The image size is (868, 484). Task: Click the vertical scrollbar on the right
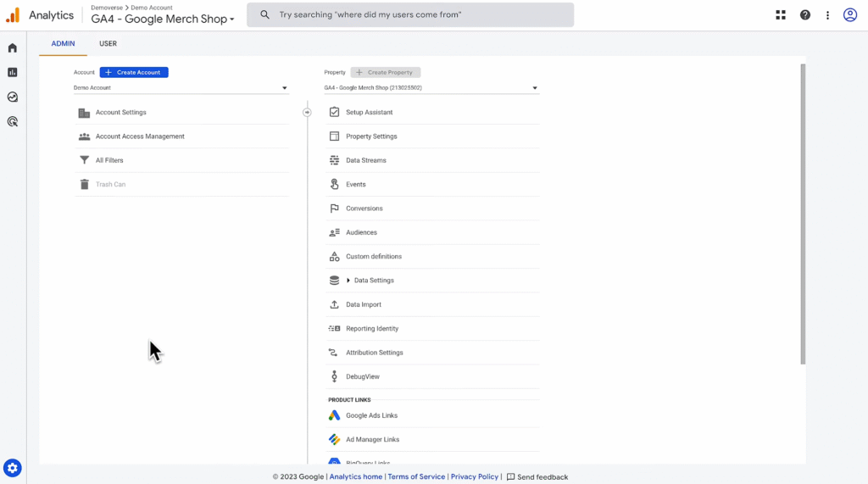(x=803, y=214)
